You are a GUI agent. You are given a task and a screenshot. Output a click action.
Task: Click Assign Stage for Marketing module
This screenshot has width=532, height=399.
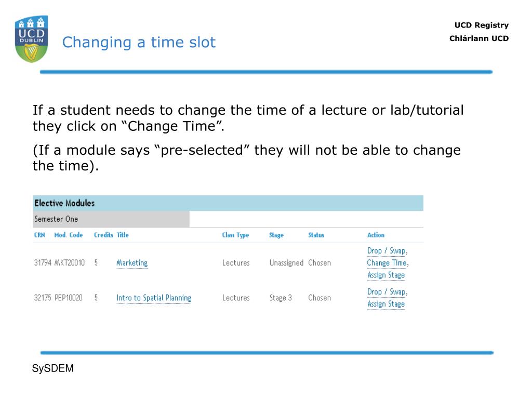tap(386, 275)
